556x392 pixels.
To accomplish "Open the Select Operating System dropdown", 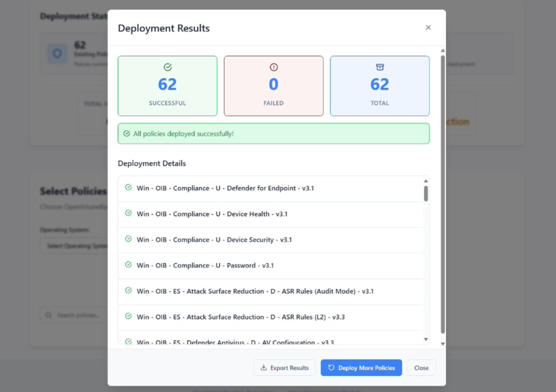I will click(74, 246).
